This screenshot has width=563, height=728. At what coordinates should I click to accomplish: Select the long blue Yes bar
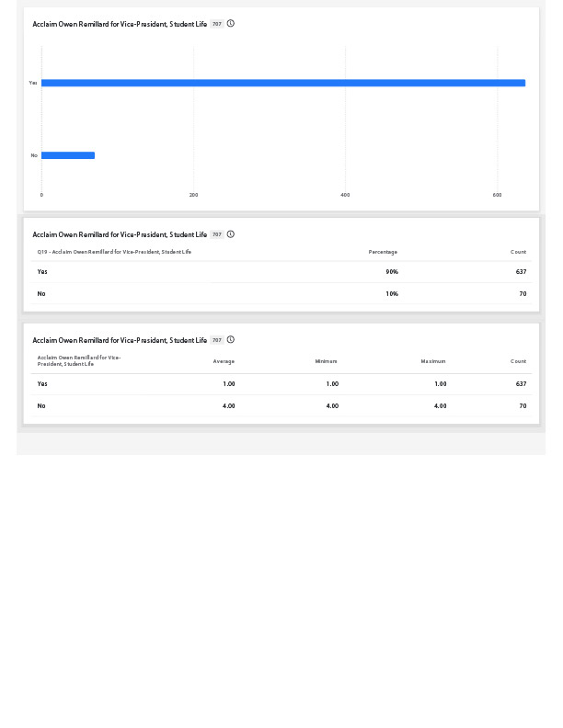[282, 83]
